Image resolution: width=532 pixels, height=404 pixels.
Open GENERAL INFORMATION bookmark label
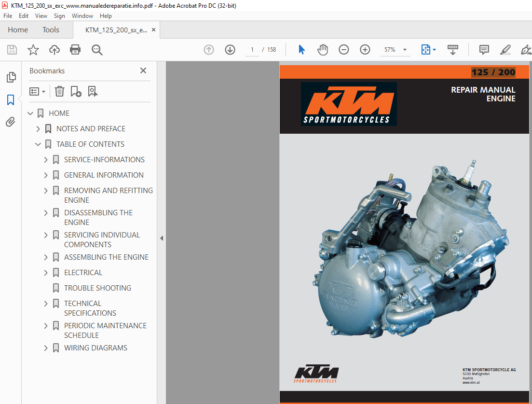[x=104, y=175]
